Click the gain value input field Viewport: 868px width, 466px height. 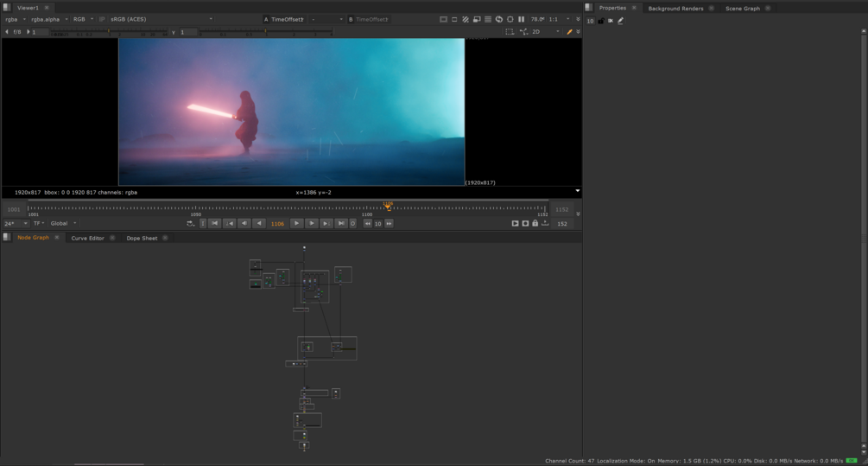click(x=40, y=32)
